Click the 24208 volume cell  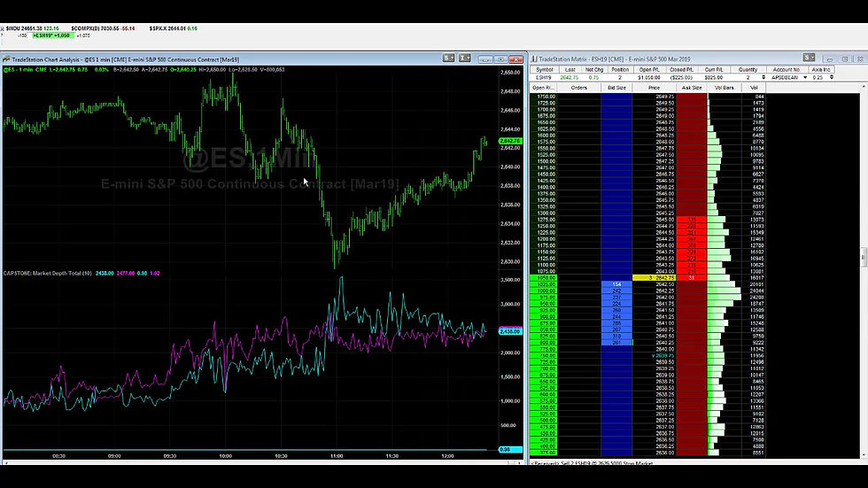tap(754, 297)
